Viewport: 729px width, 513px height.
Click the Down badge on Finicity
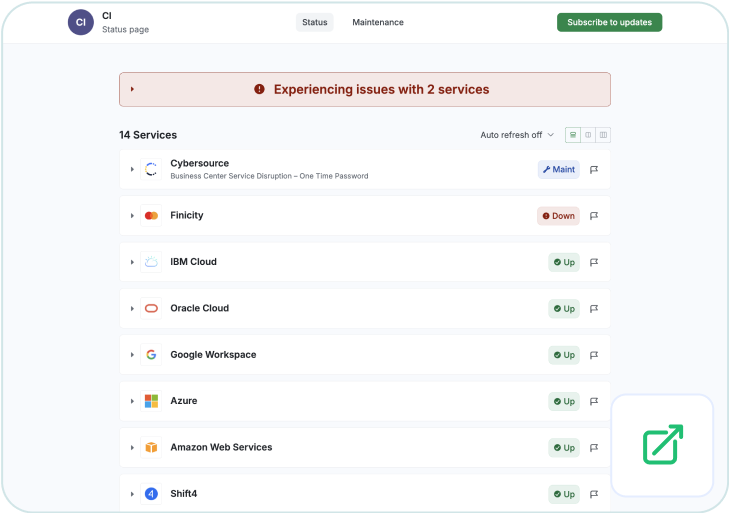[558, 216]
